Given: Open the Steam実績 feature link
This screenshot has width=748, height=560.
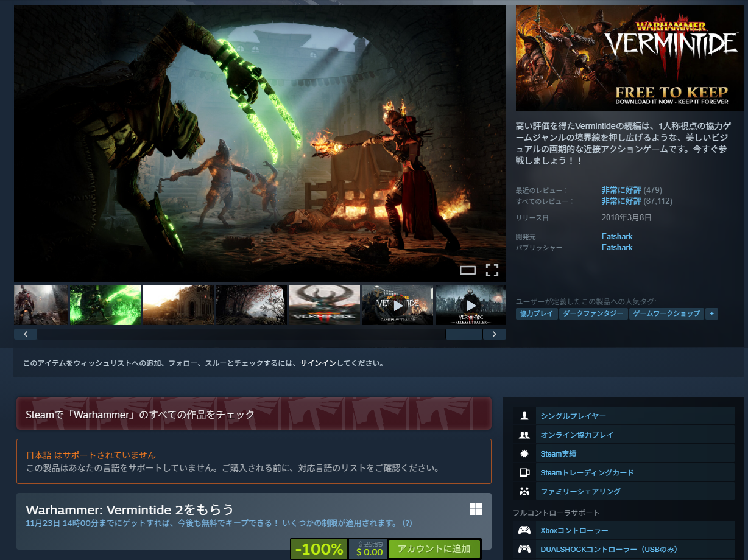Looking at the screenshot, I should 559,453.
